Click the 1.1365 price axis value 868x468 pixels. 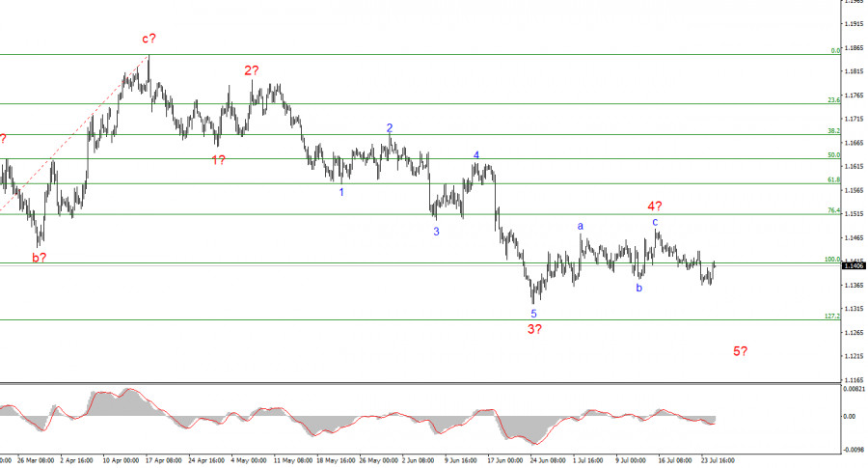coord(854,285)
